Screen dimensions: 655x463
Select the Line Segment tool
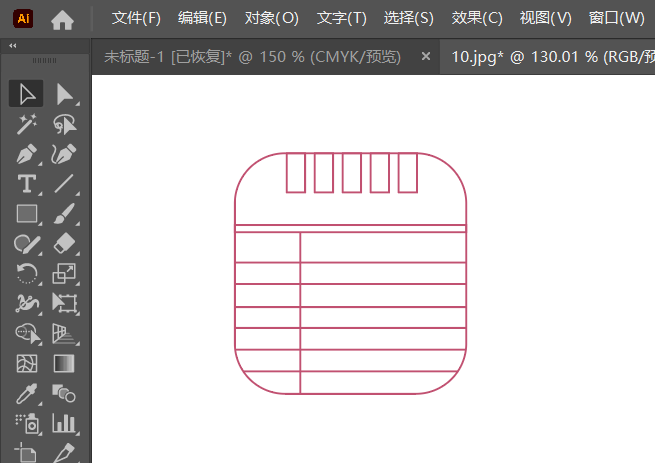pyautogui.click(x=64, y=184)
